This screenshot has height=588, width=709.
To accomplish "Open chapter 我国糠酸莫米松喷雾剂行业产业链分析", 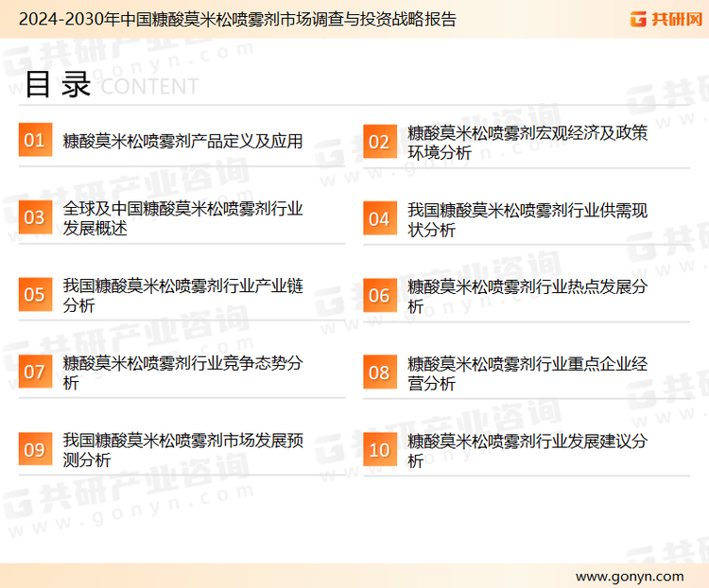I will [182, 295].
